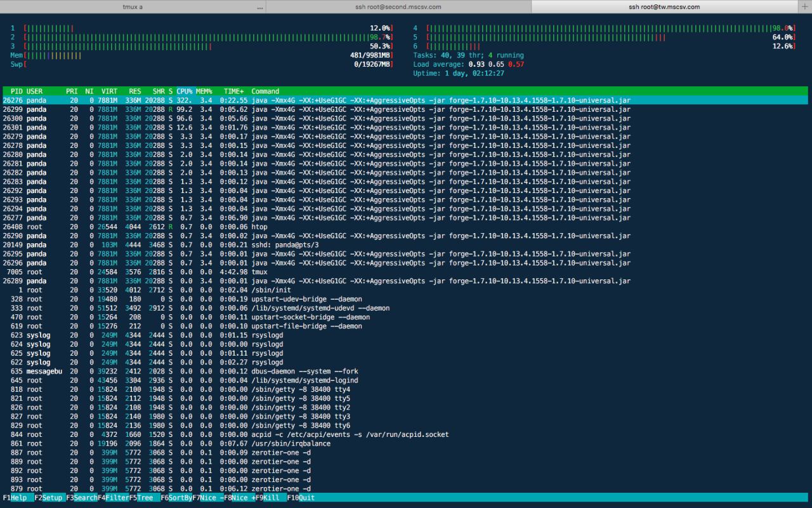
Task: Click the Uptime: 1 day, 02:12:27 text
Action: tap(459, 74)
